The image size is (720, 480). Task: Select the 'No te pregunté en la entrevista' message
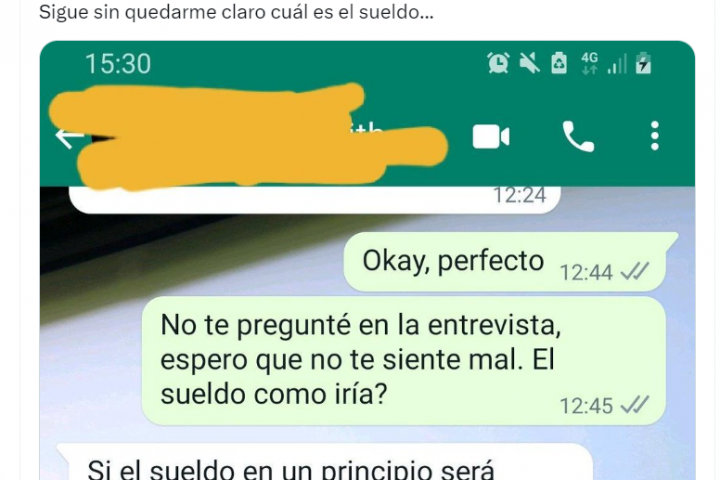click(x=404, y=360)
